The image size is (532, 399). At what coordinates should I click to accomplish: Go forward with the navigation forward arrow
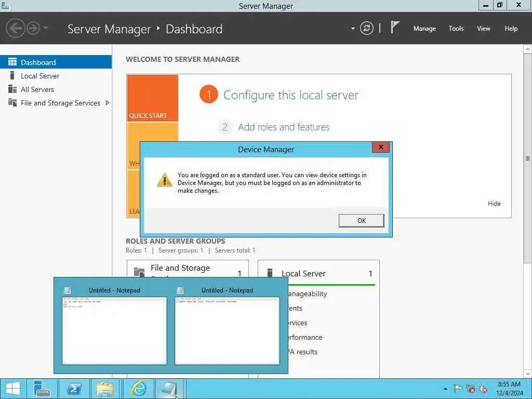coord(33,28)
